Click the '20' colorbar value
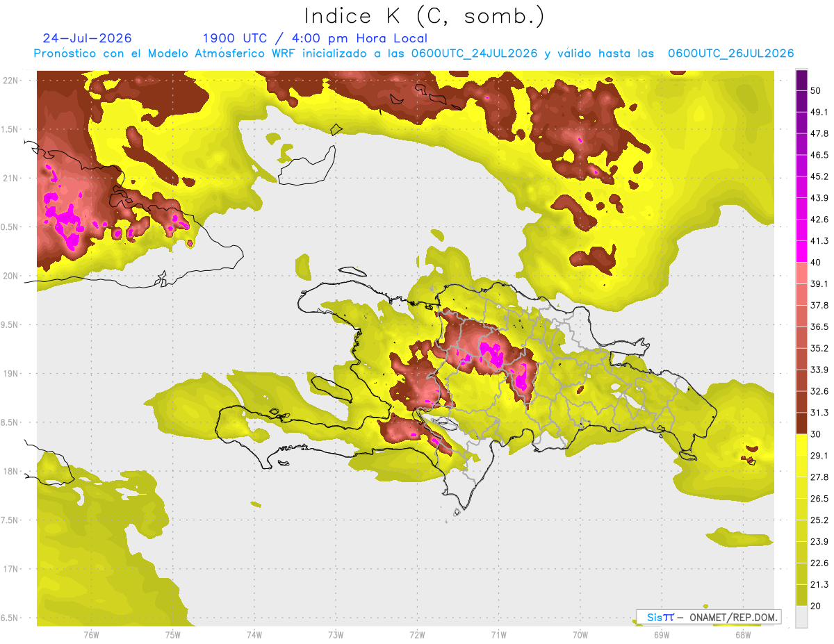 [x=816, y=605]
